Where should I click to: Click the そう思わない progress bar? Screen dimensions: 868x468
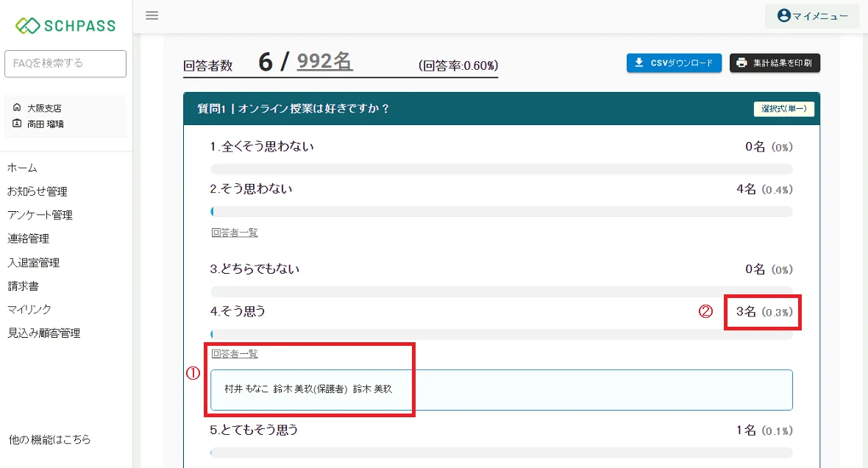point(502,212)
